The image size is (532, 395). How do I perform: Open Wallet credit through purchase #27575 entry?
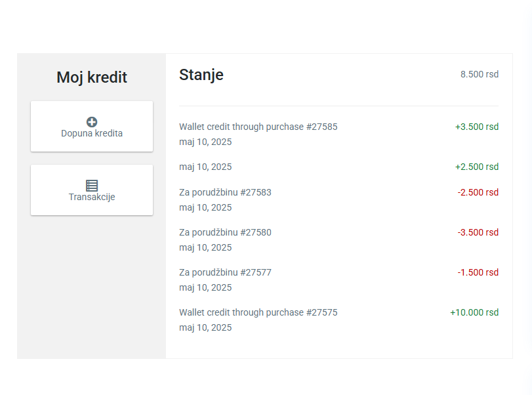tap(258, 312)
